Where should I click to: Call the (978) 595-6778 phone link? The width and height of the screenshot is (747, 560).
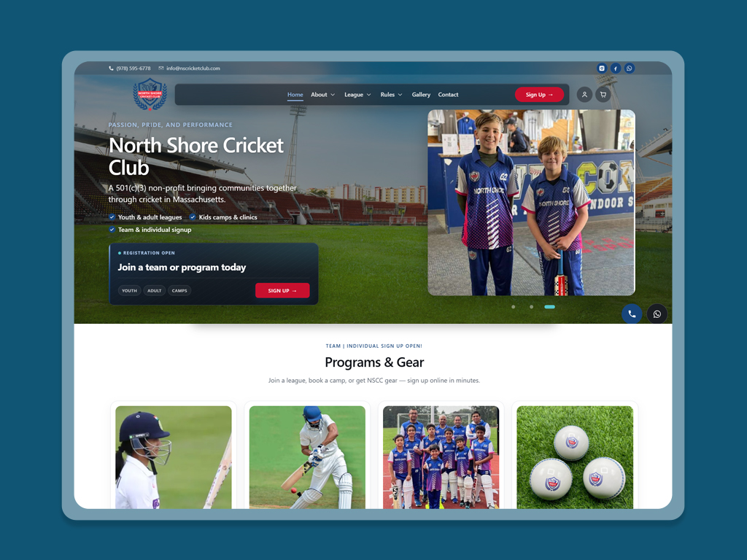[133, 68]
